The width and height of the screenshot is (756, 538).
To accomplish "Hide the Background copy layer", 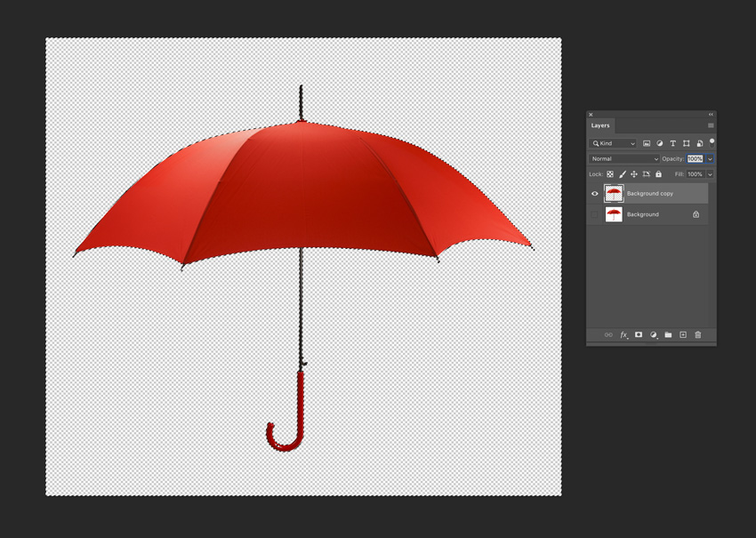I will [x=594, y=194].
